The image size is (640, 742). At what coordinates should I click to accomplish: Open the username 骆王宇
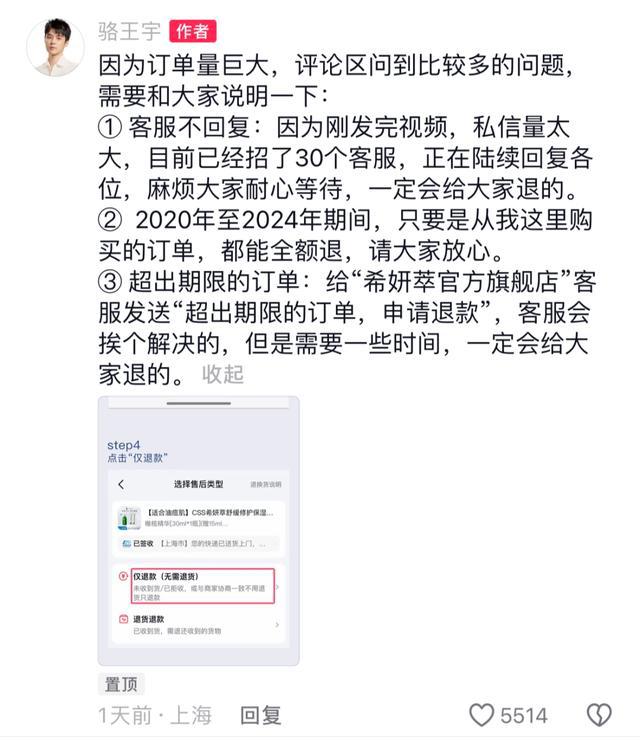(129, 32)
